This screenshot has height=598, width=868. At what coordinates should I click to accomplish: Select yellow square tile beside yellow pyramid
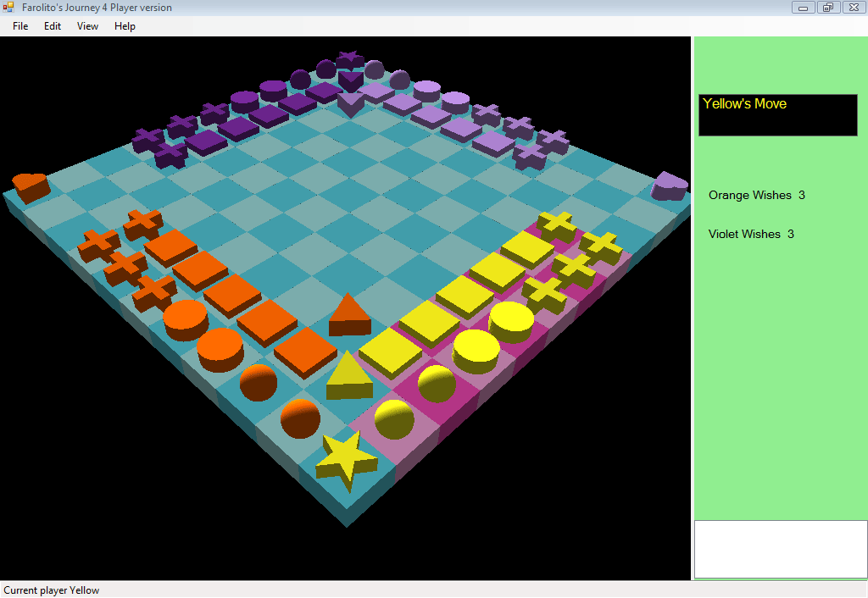(x=390, y=350)
